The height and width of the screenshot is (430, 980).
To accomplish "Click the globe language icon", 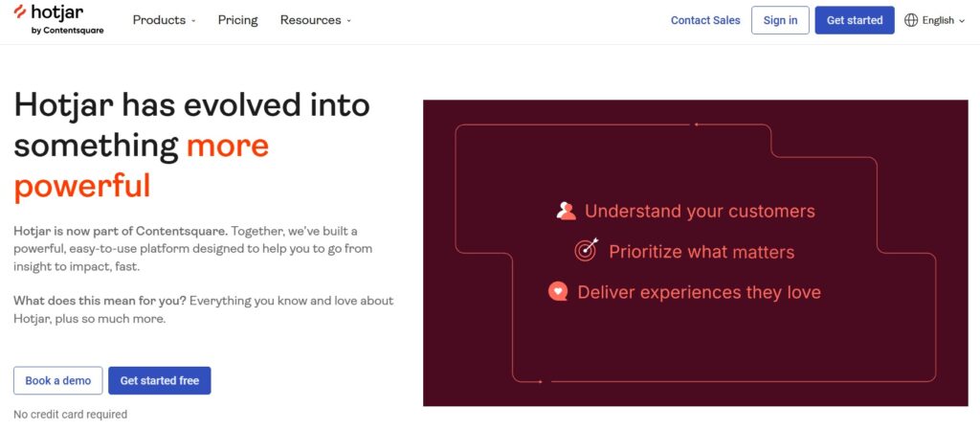I will click(911, 20).
